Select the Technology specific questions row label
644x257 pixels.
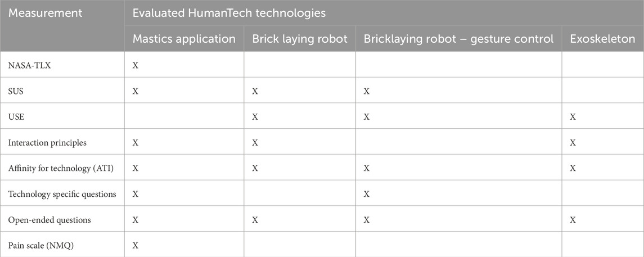click(62, 194)
